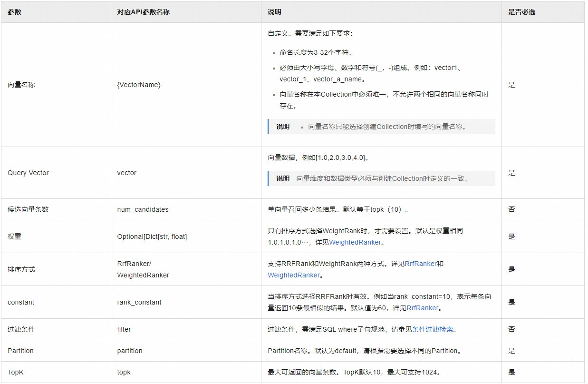Click the 是否必选 column header
This screenshot has width=588, height=384.
(x=521, y=12)
